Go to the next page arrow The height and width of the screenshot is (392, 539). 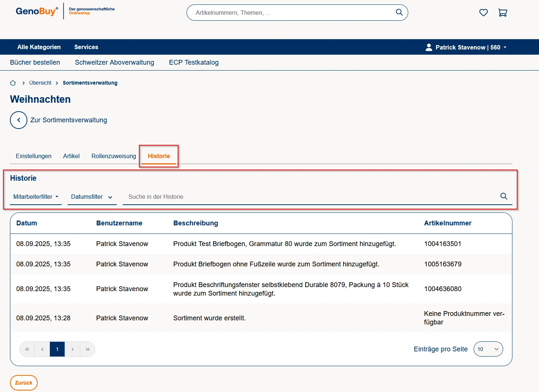[x=72, y=349]
